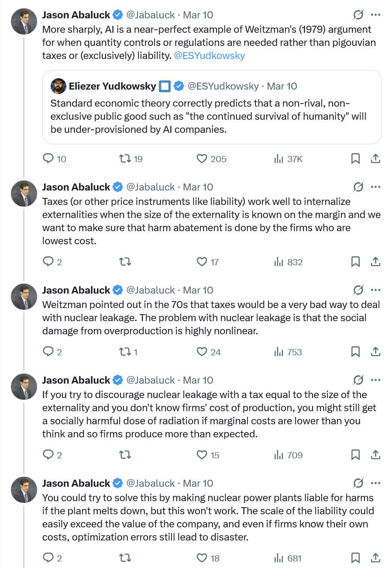The width and height of the screenshot is (392, 568).
Task: Open more options on the first tweet
Action: point(375,15)
